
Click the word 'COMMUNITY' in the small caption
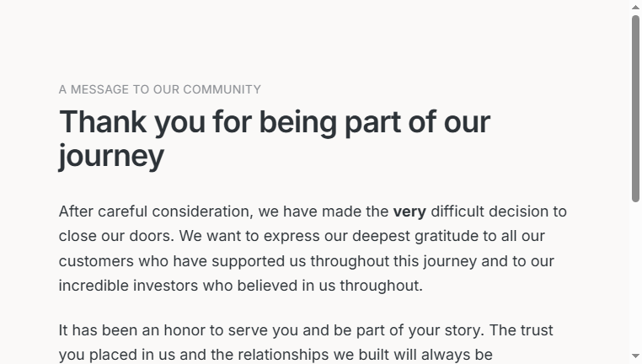pos(222,89)
